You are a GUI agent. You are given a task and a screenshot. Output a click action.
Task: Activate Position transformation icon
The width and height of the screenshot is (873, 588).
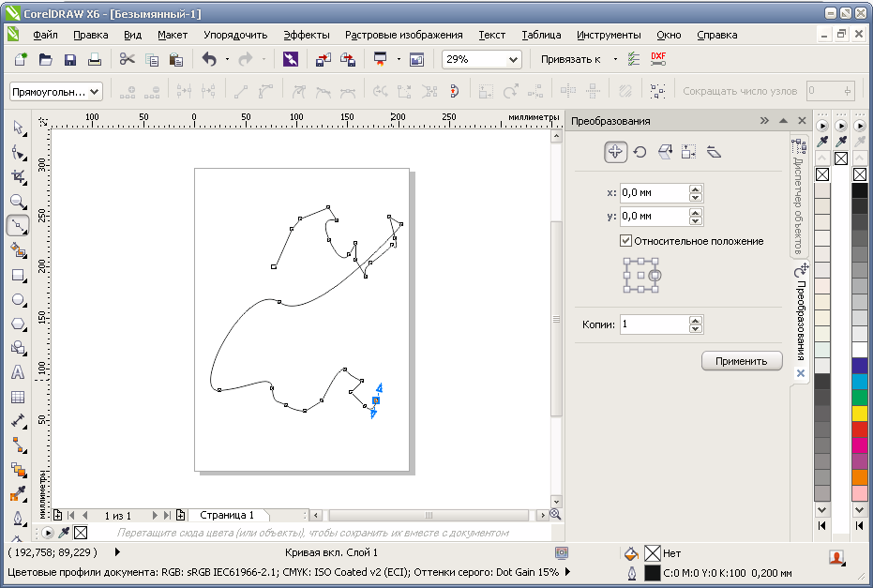pos(615,152)
